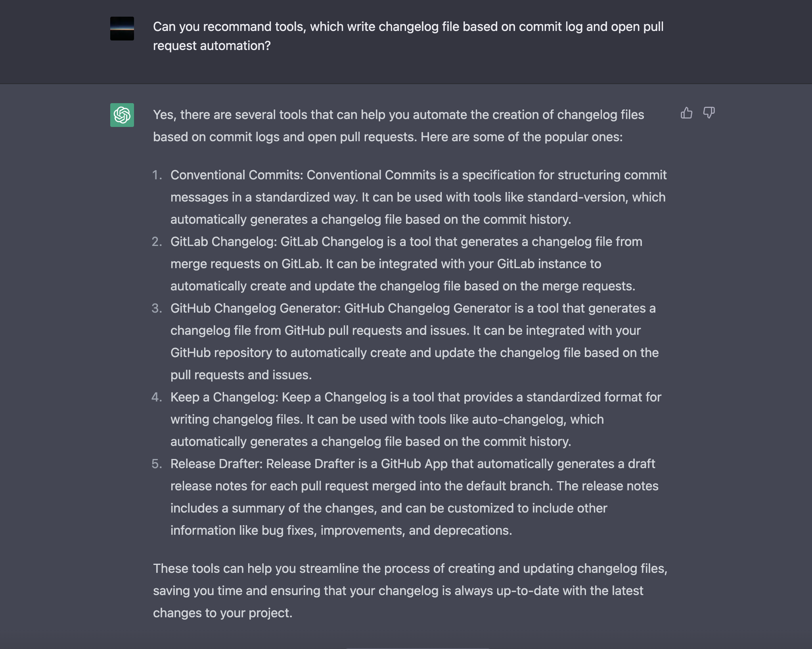Click list number marker 1
The width and height of the screenshot is (812, 649).
coord(157,175)
